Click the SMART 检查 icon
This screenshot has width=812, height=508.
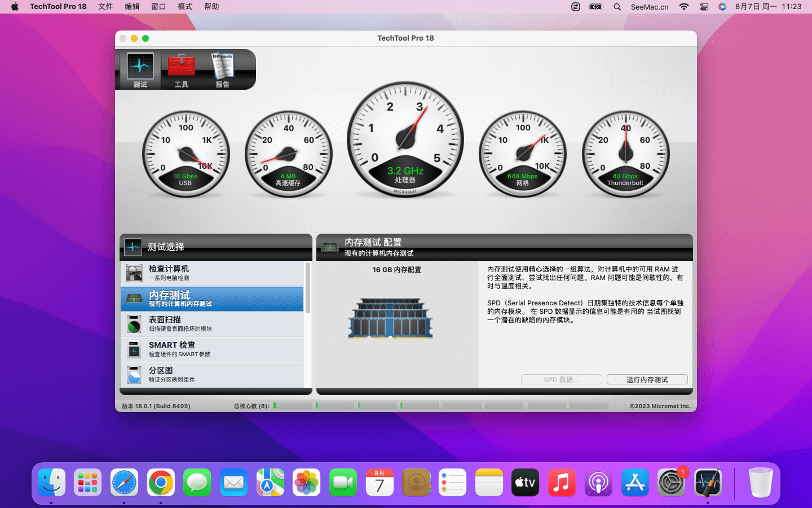pos(134,349)
